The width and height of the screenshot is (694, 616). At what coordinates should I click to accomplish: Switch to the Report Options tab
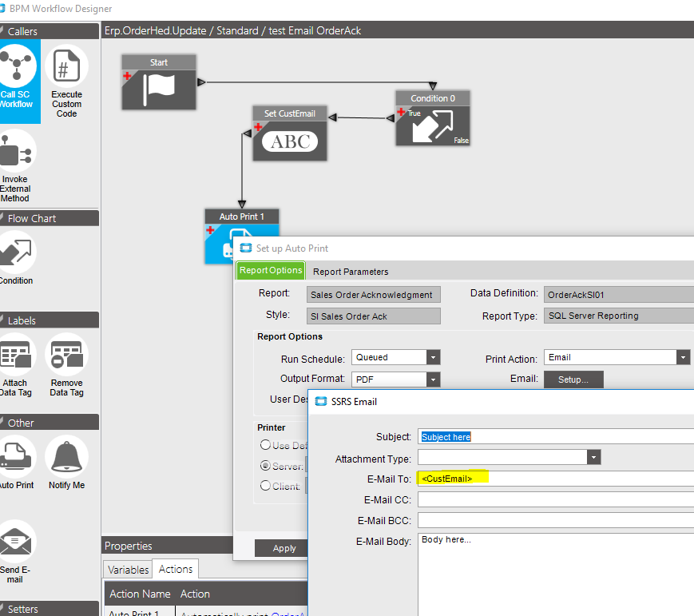(x=271, y=271)
